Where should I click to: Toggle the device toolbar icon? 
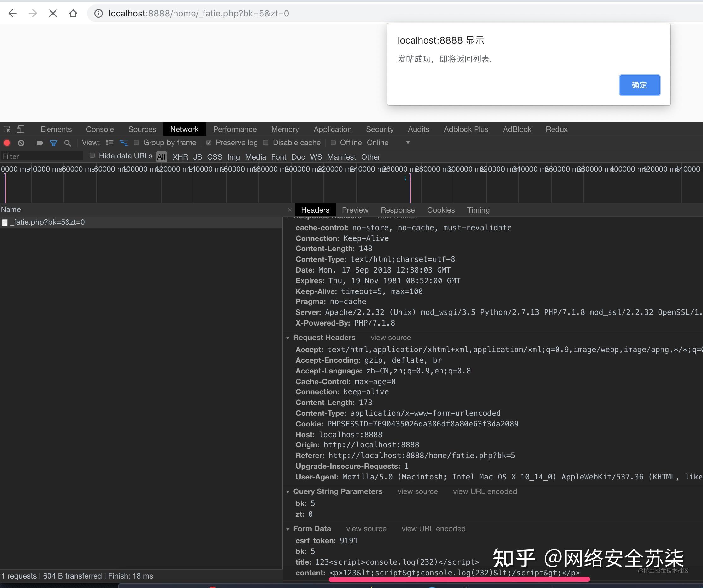20,129
